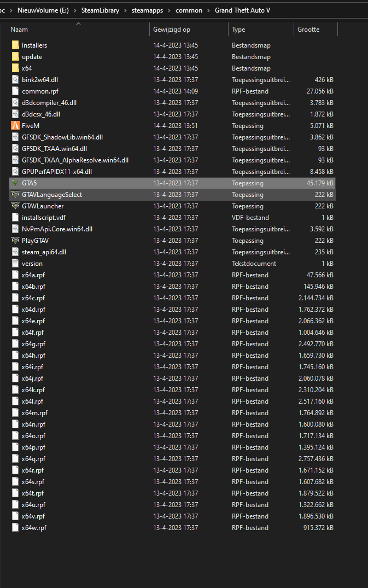
Task: Click Grand Theft Auto V breadcrumb
Action: point(242,10)
